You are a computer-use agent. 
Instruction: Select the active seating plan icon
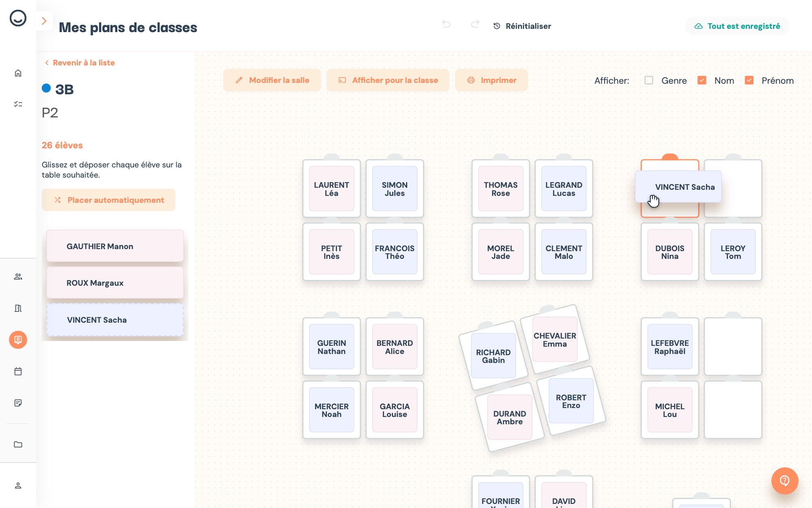click(18, 340)
